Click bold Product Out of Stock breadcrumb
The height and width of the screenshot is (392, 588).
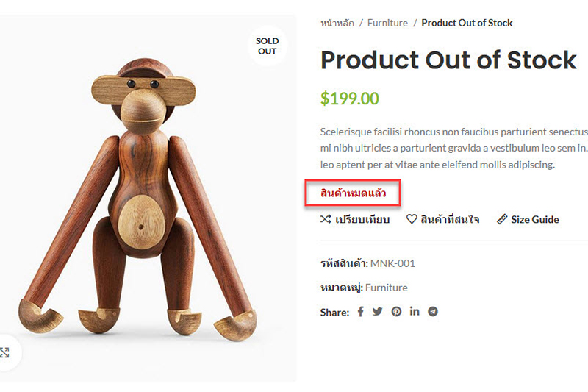467,23
